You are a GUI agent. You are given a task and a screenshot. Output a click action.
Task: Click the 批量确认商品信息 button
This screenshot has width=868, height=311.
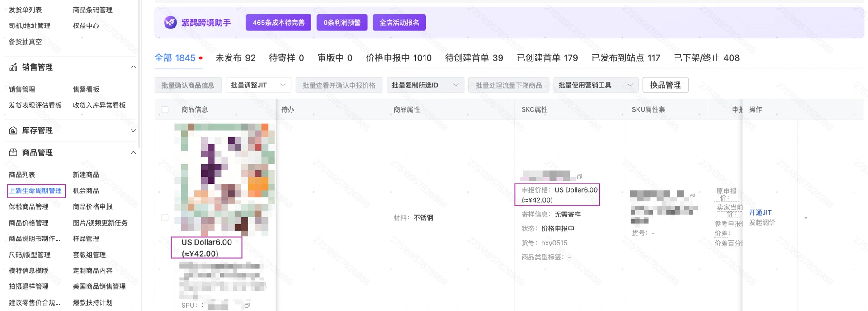coord(188,85)
